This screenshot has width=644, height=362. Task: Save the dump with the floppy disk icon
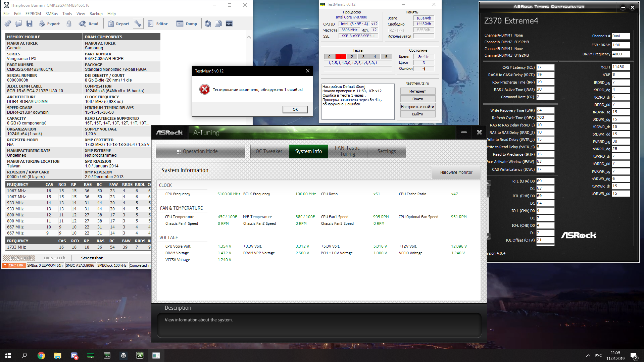[x=30, y=23]
